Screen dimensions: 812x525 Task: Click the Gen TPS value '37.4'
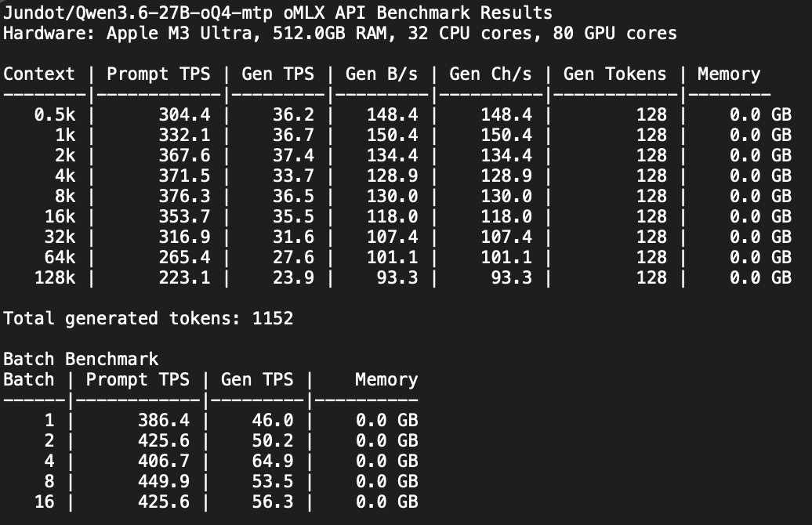[x=293, y=155]
